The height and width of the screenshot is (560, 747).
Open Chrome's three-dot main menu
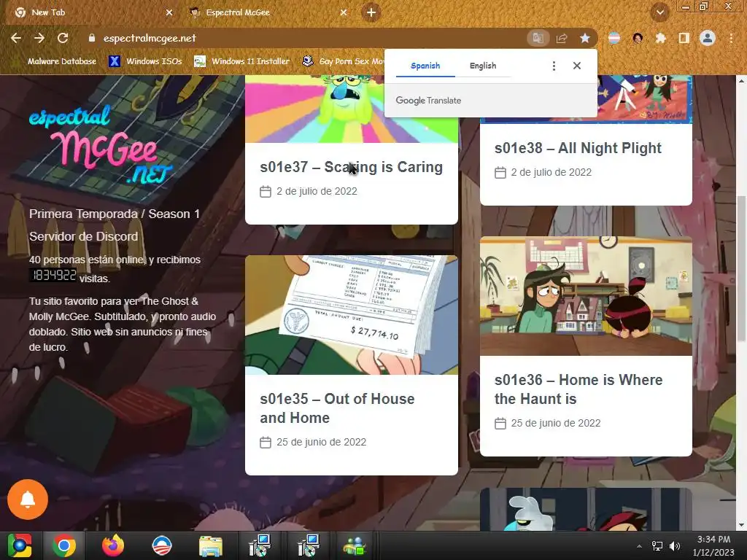coord(731,38)
